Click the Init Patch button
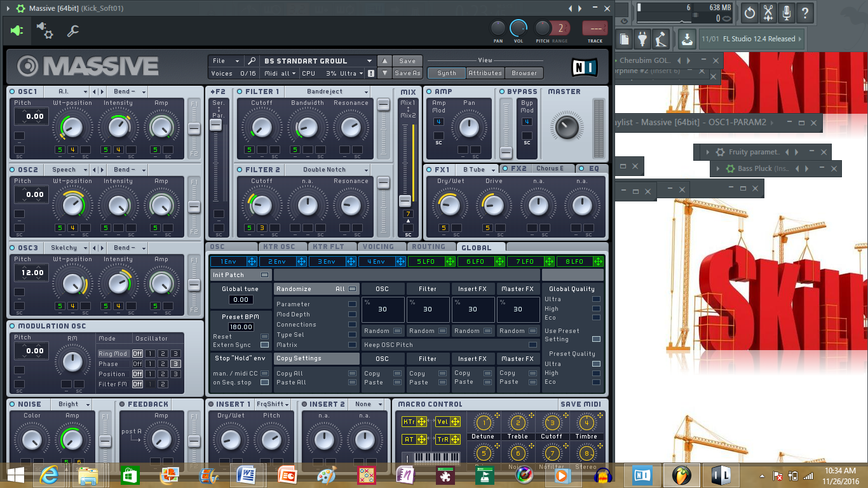868x488 pixels. click(240, 275)
